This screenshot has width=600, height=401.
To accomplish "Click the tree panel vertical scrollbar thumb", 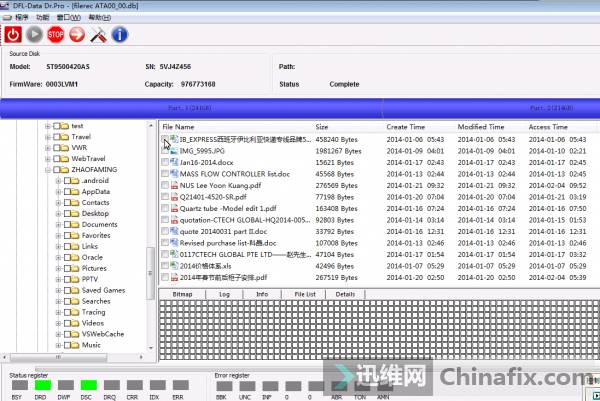I will click(x=151, y=273).
